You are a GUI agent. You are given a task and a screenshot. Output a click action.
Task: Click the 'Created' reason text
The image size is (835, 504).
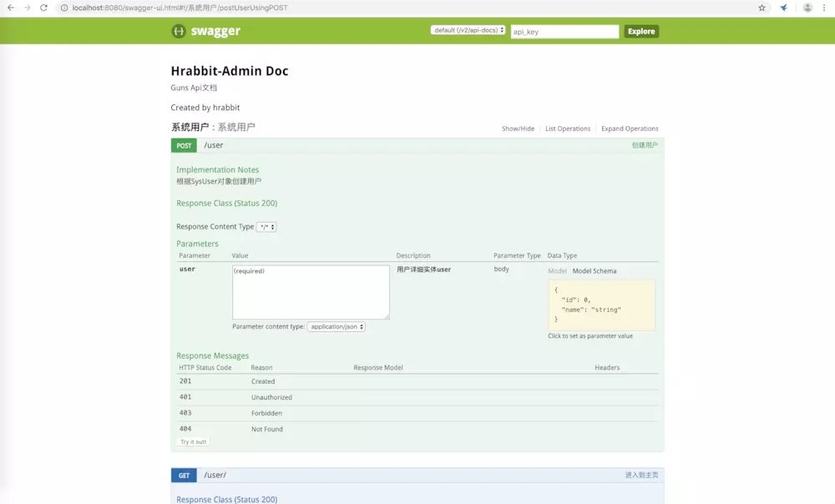263,381
